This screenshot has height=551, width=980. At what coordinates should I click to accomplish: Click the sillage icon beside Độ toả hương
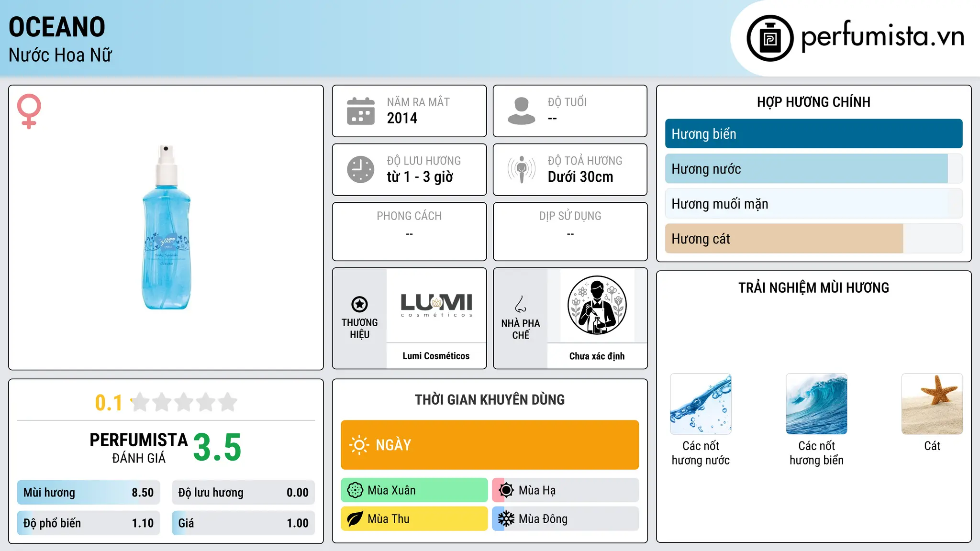pyautogui.click(x=522, y=169)
